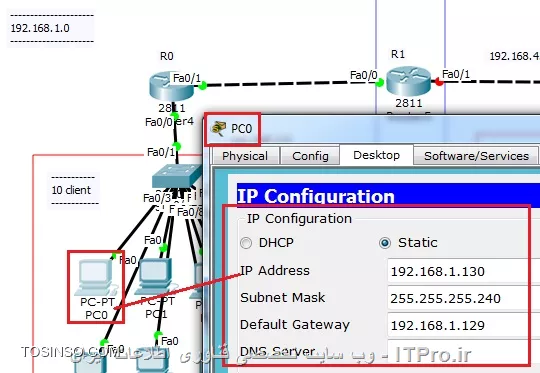Open the Physical tab
540x373 pixels.
(x=245, y=156)
